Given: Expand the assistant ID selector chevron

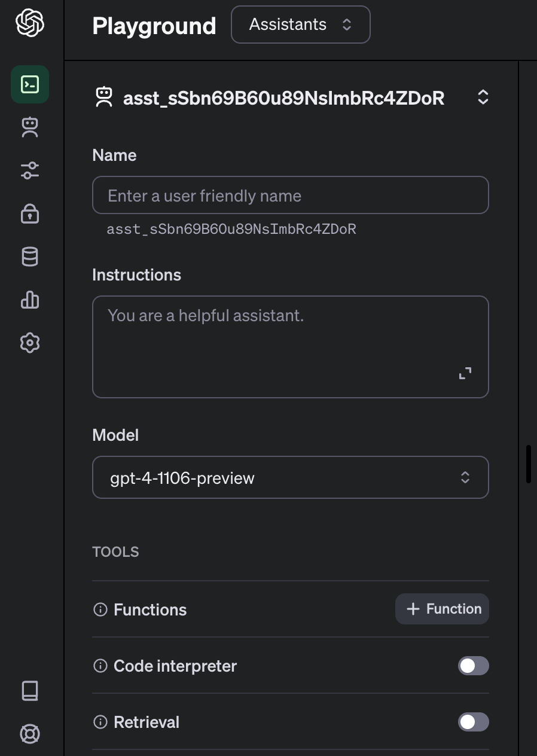Looking at the screenshot, I should coord(483,97).
